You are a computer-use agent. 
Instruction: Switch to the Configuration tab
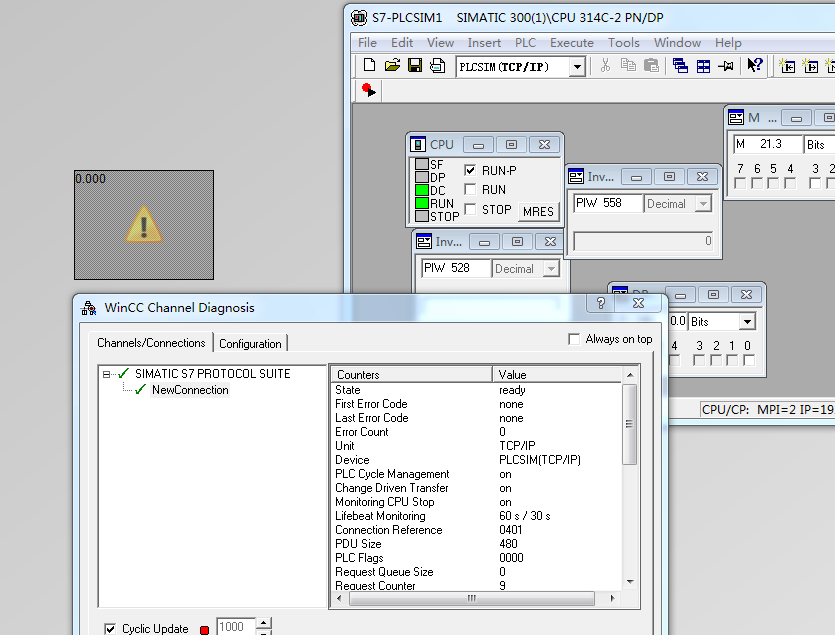pyautogui.click(x=250, y=344)
